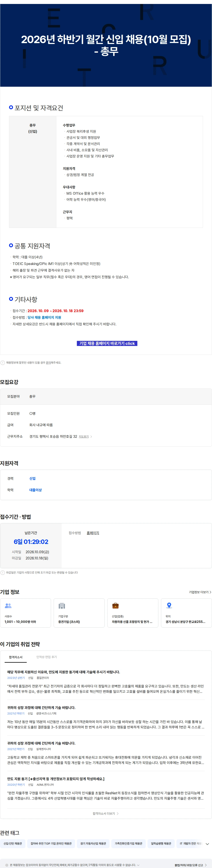The width and height of the screenshot is (212, 868).
Task: Open the 지도보기 map link
Action: pos(83,436)
